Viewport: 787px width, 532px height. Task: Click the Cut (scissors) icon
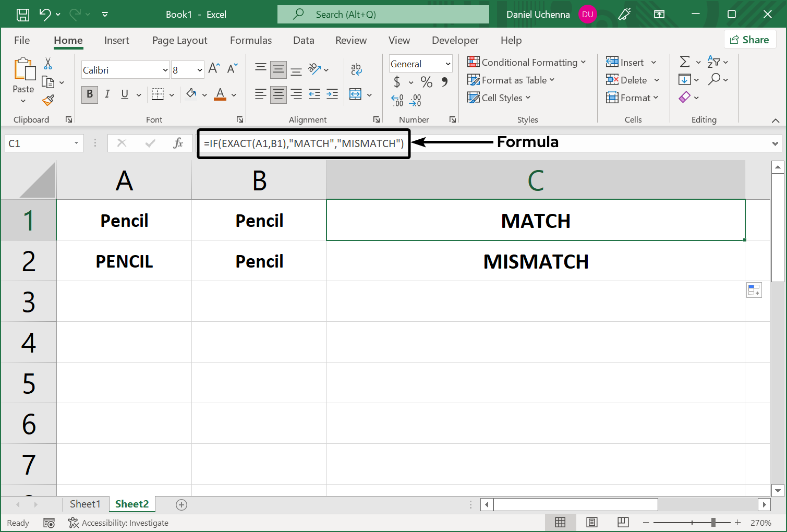click(x=47, y=63)
